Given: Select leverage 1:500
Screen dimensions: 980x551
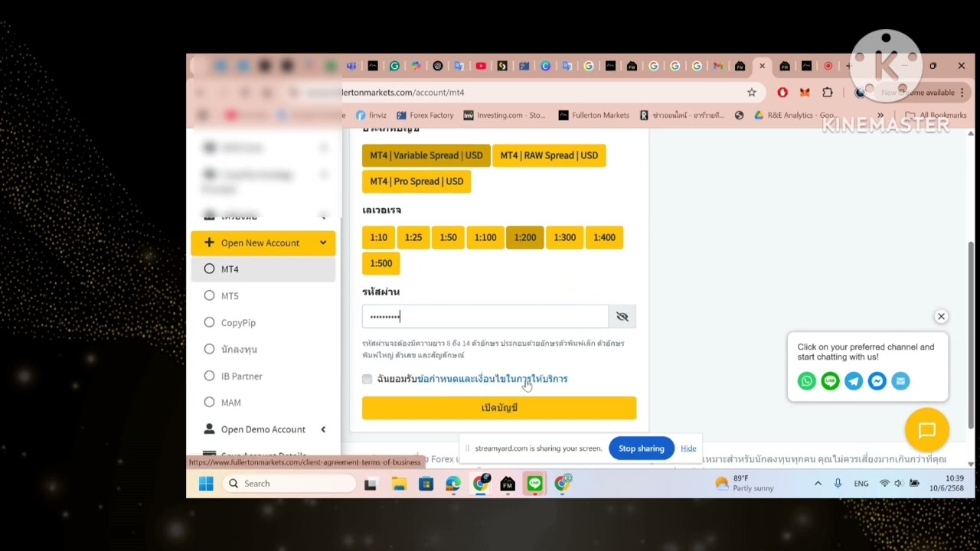Looking at the screenshot, I should [x=381, y=263].
